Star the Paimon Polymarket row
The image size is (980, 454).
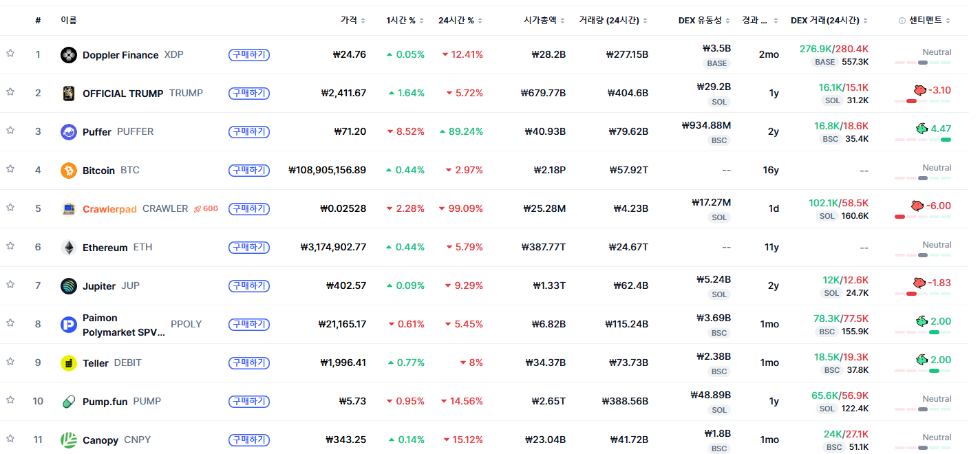[x=10, y=323]
